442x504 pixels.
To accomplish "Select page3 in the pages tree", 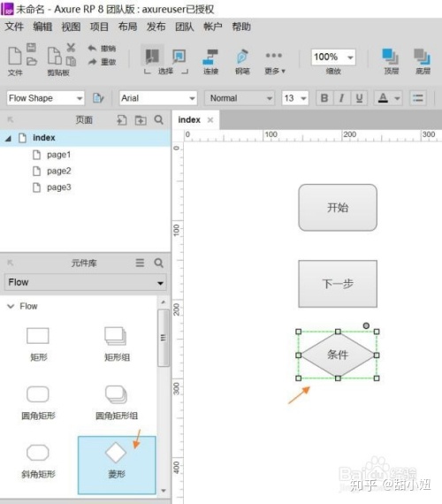I will (x=58, y=187).
